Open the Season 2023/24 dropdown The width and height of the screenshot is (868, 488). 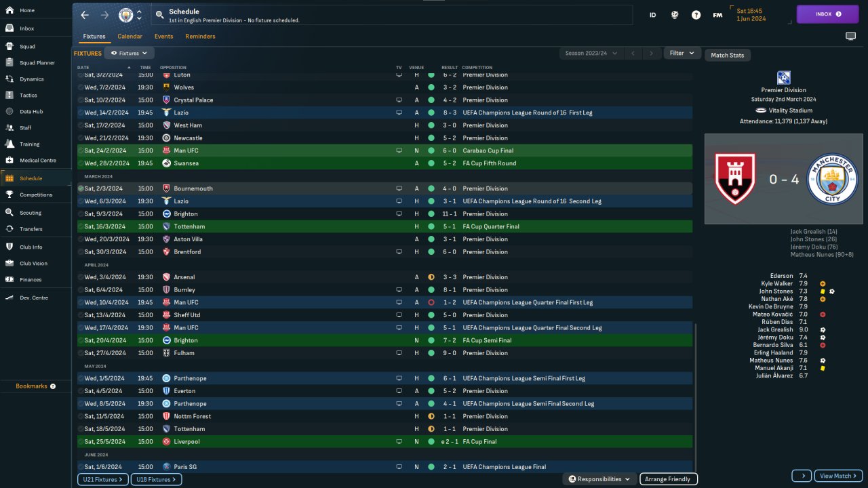(591, 53)
